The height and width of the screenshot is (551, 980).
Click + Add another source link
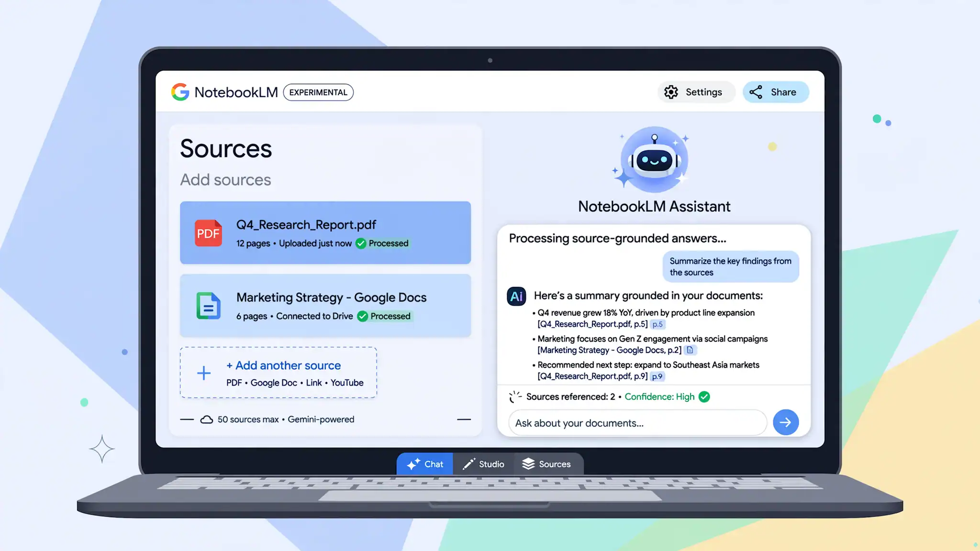[x=283, y=365]
